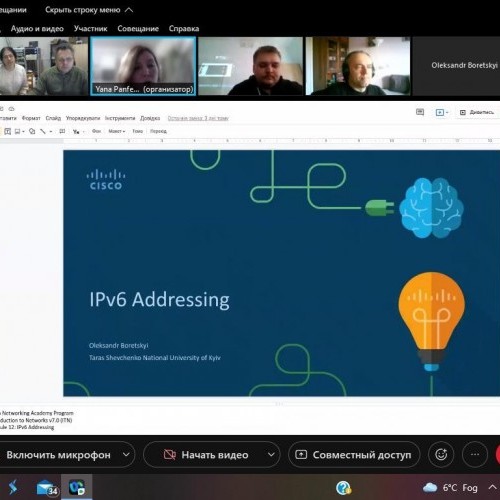Open the "Участник" menu

click(x=90, y=29)
